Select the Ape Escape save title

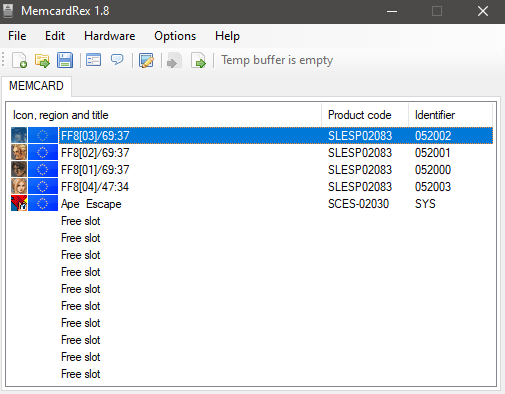click(x=91, y=204)
